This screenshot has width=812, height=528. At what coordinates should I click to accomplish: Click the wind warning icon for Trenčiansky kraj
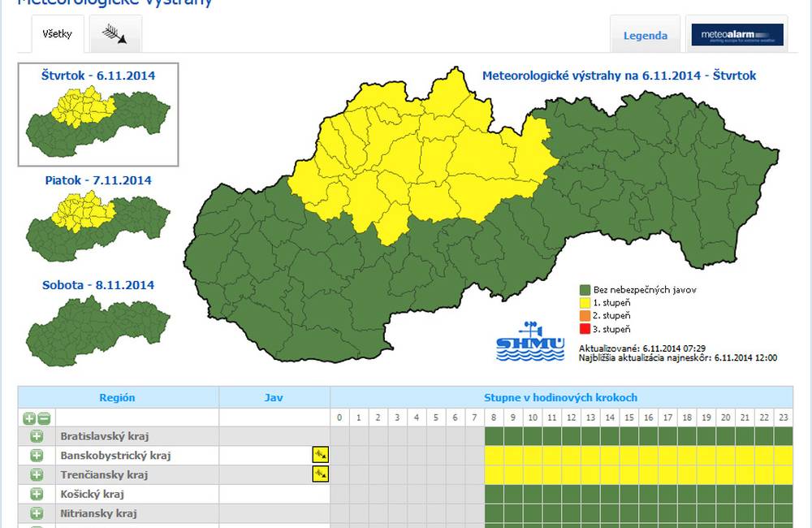(321, 474)
